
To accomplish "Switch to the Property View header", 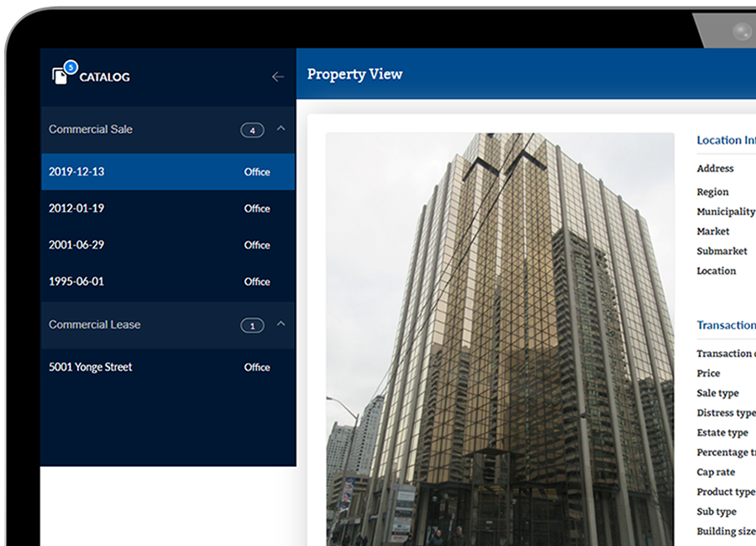I will (354, 74).
